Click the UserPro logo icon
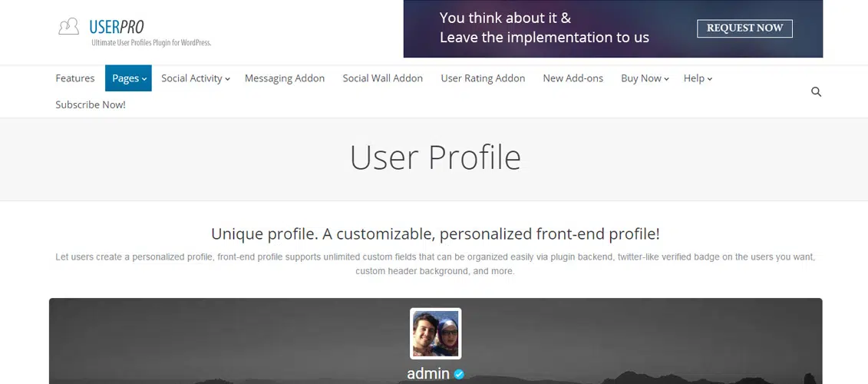 (68, 27)
